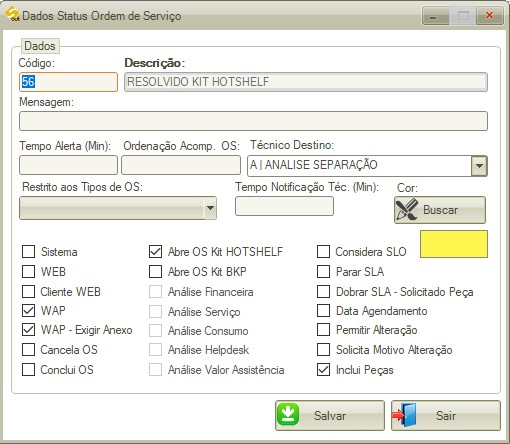This screenshot has width=510, height=444.
Task: Click the yellow color swatch
Action: 454,244
